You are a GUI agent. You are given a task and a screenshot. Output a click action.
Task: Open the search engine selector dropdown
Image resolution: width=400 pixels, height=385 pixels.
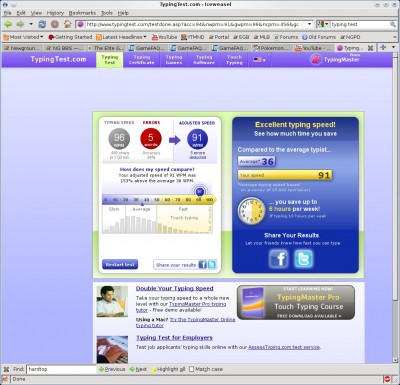tap(322, 24)
